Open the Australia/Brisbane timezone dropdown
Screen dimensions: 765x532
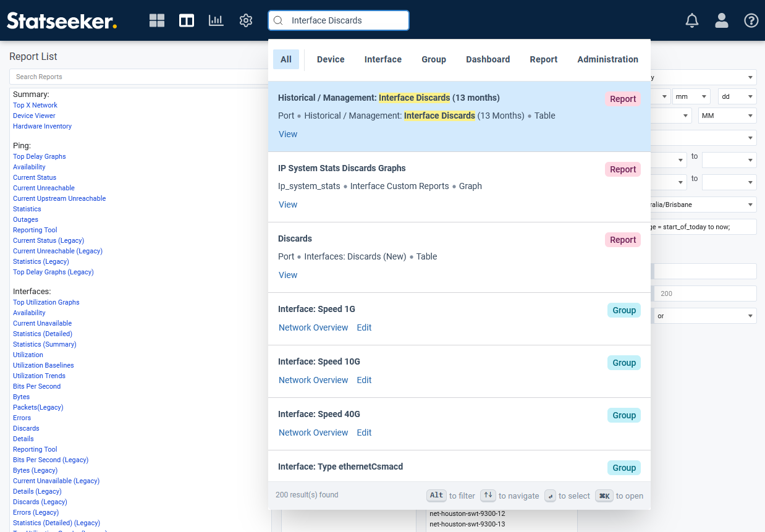704,204
